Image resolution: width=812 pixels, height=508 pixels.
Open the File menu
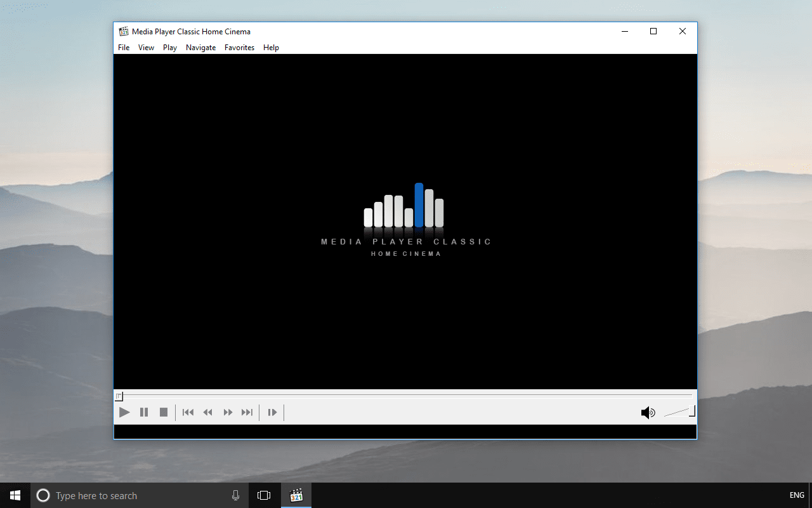click(124, 48)
